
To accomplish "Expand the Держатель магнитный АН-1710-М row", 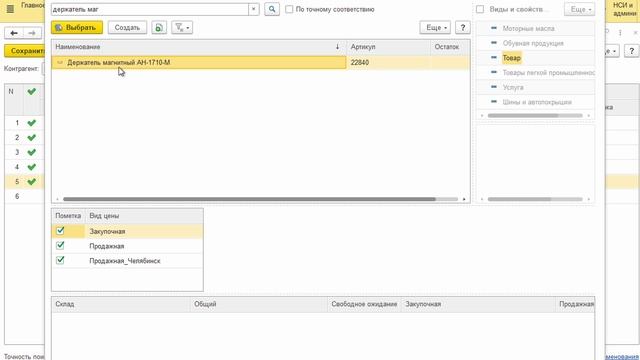I will (60, 62).
